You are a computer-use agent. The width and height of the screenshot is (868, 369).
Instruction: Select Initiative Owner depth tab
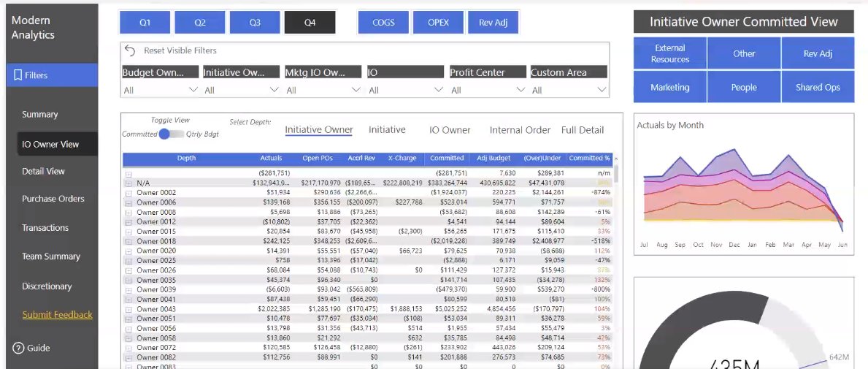pos(319,129)
